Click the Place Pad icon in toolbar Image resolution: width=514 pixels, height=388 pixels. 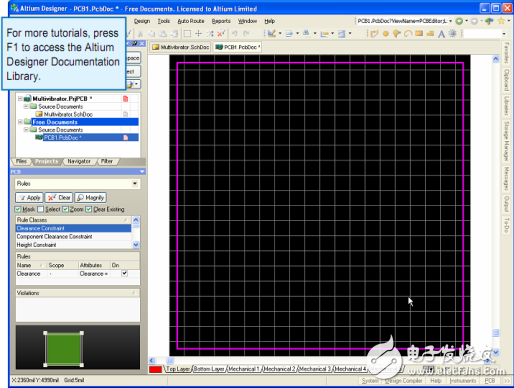pos(386,33)
